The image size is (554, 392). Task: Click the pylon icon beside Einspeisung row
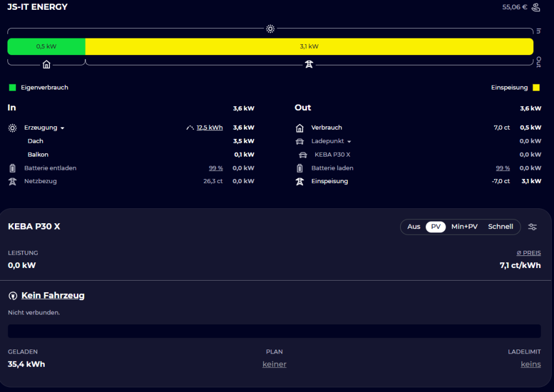pyautogui.click(x=300, y=181)
